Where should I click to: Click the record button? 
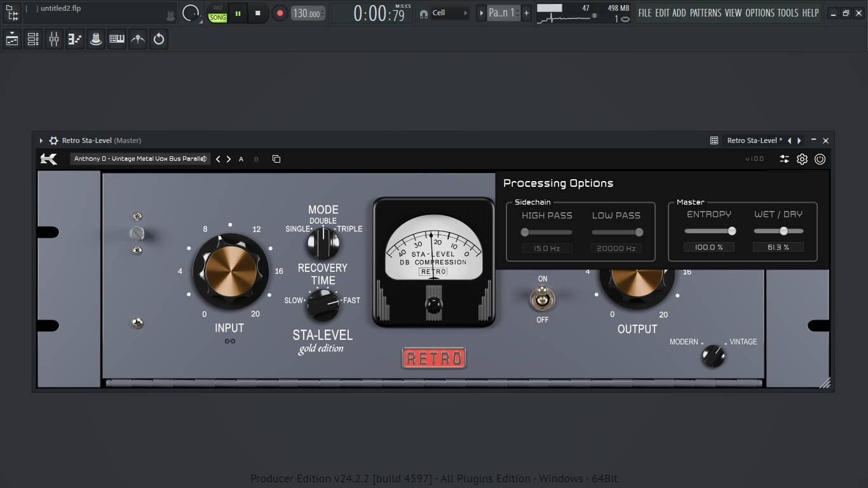click(280, 13)
